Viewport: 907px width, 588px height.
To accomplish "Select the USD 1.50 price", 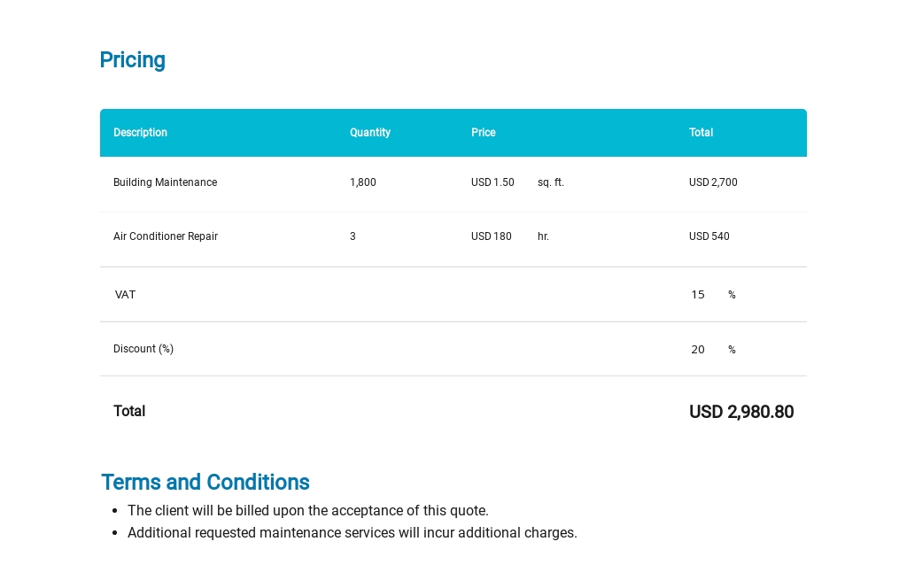I will [x=492, y=182].
